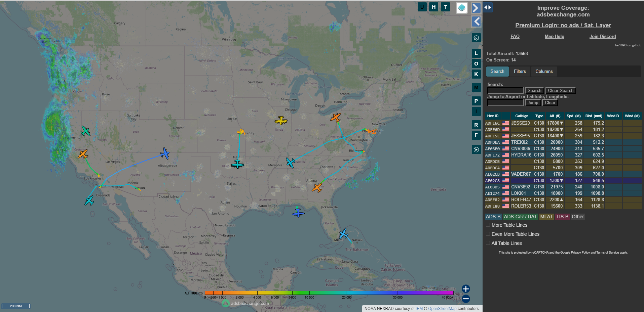Select the cyan aircraft near Ensenada
Screen dimensions: 644x312
(89, 201)
